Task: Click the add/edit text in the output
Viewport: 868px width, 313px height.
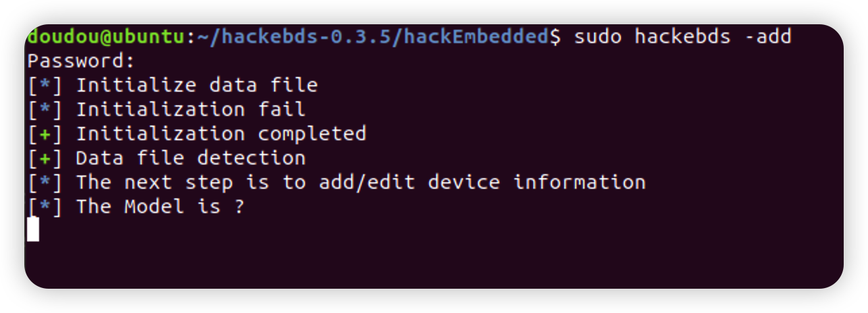Action: point(367,182)
